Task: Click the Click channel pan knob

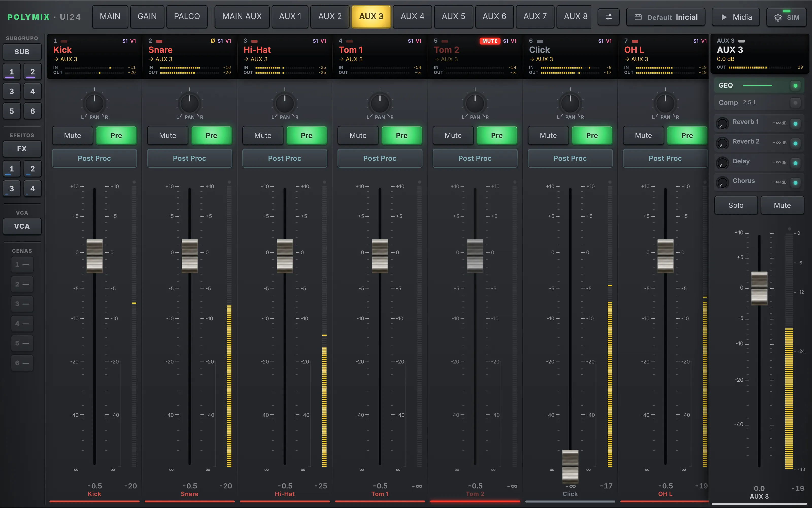Action: click(x=570, y=103)
